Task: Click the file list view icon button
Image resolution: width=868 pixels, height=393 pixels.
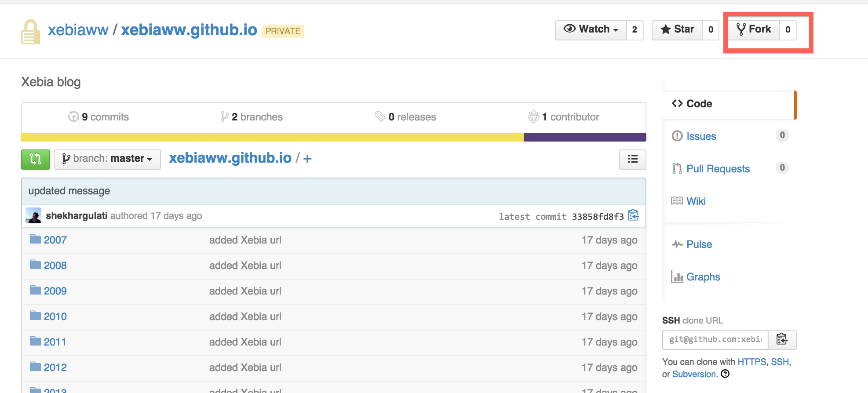Action: point(632,159)
